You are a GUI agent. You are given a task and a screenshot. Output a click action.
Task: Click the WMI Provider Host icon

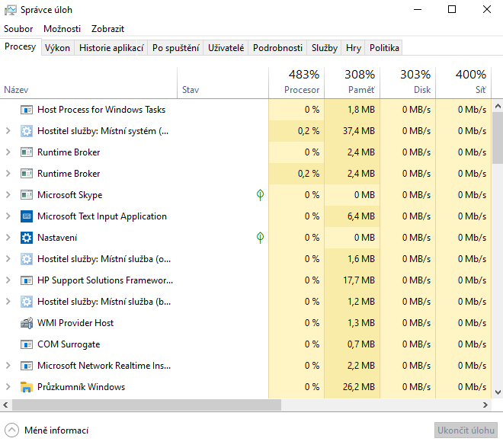click(x=27, y=323)
